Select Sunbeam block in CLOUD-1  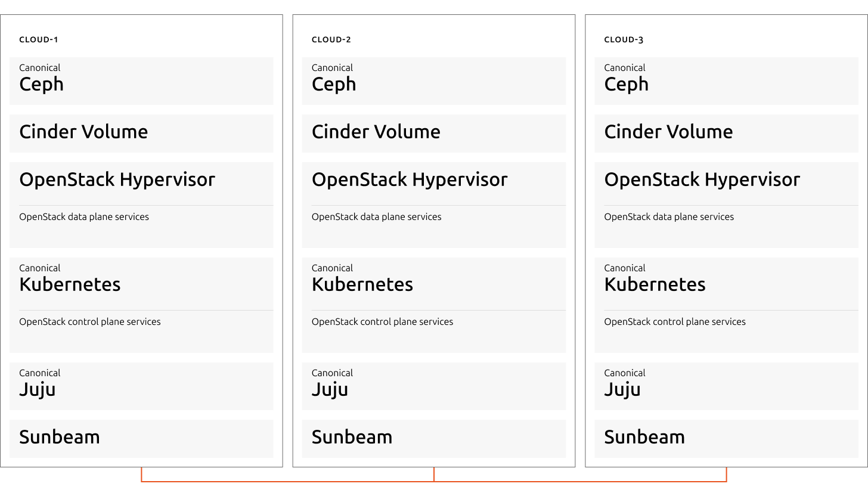141,439
